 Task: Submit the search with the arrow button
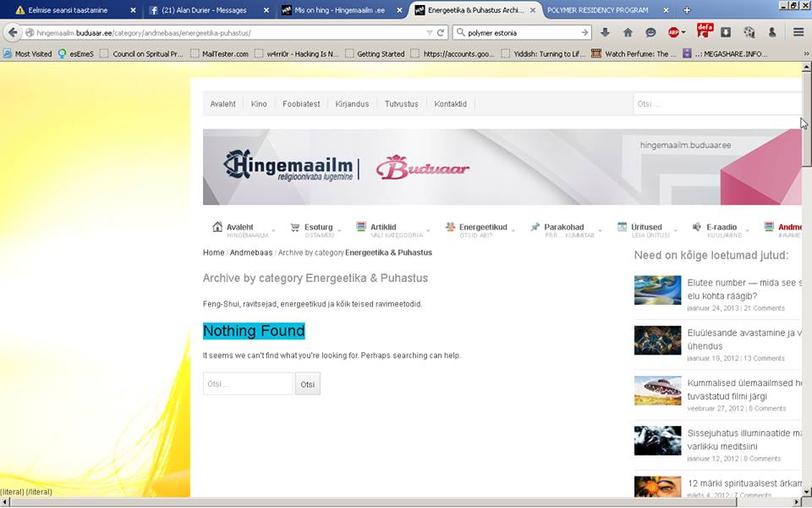coord(584,33)
